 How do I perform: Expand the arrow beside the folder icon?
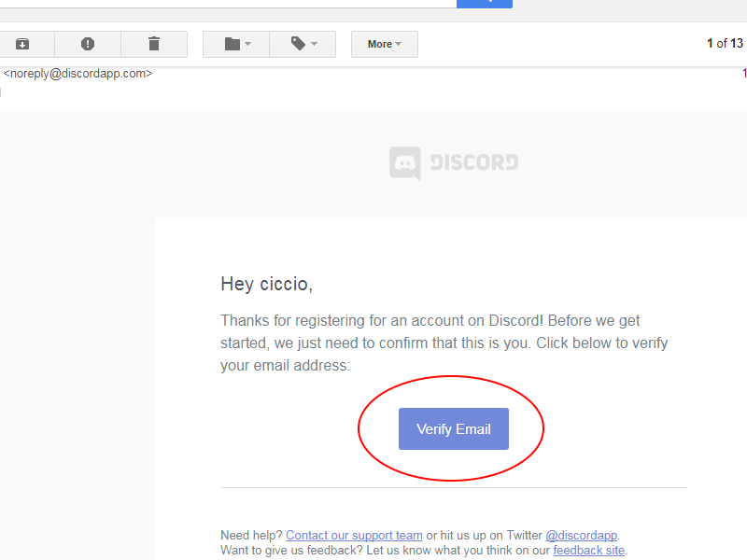point(247,44)
